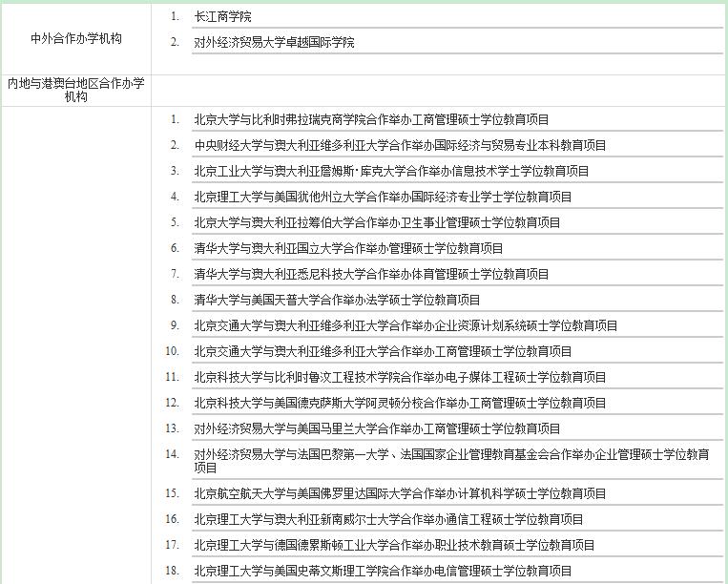Open 北京航空航天大学 佛罗里达国际大学 计算机科学 link
Viewport: 728px width, 584px height.
click(x=400, y=494)
